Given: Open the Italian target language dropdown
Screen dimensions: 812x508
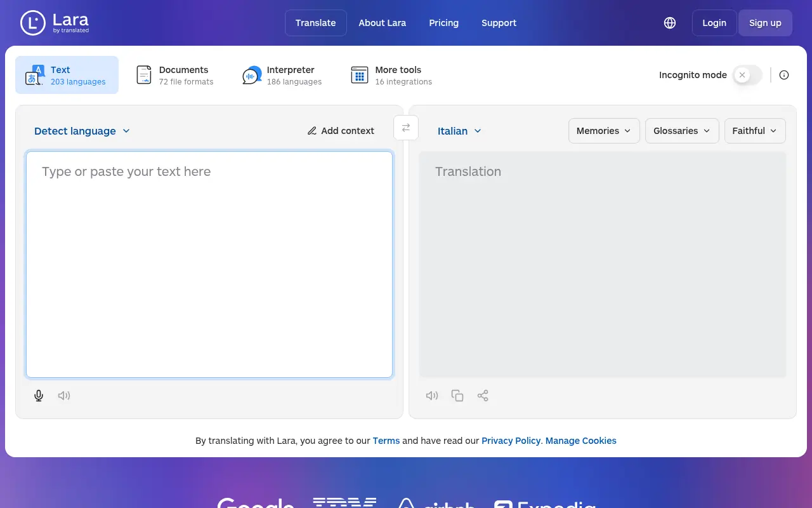Looking at the screenshot, I should point(459,131).
